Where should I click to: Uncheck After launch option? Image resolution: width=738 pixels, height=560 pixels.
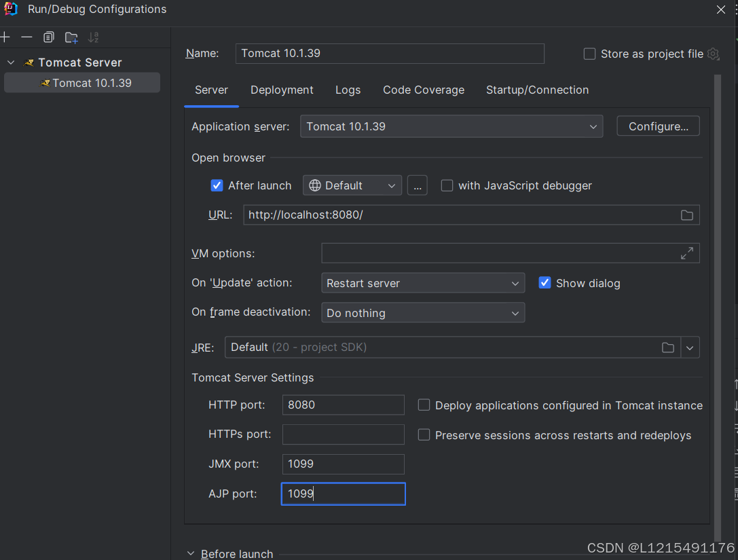pyautogui.click(x=217, y=185)
